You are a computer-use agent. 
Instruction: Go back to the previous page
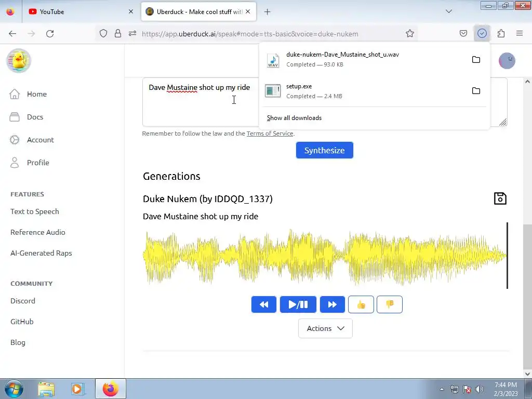click(12, 33)
